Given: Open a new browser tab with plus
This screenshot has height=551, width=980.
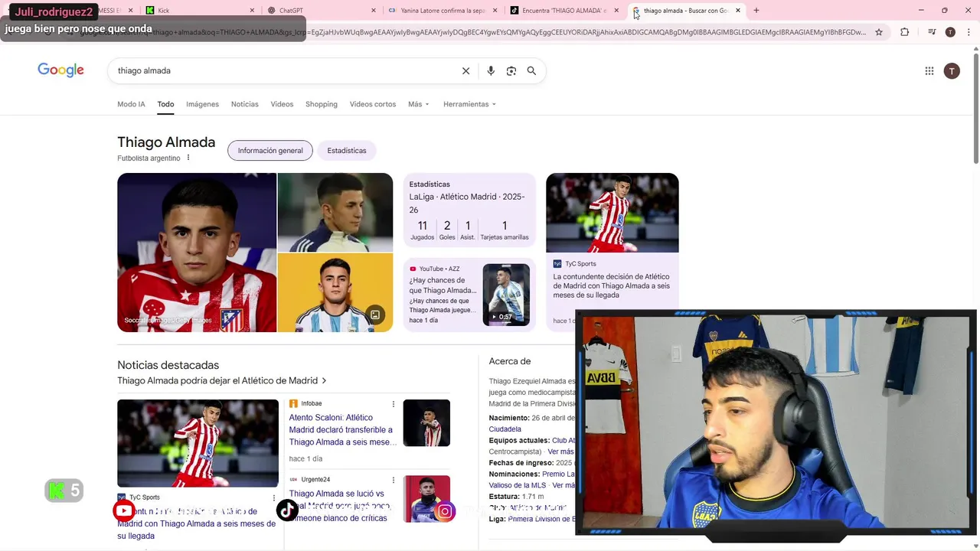Looking at the screenshot, I should point(756,11).
